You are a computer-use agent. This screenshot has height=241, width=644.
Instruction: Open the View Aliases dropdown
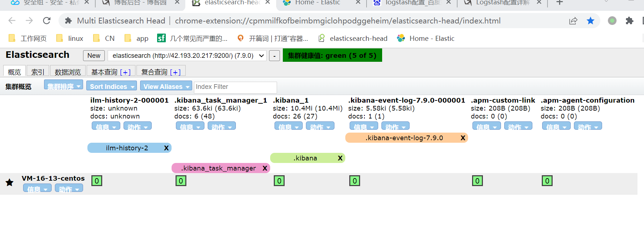tap(166, 86)
